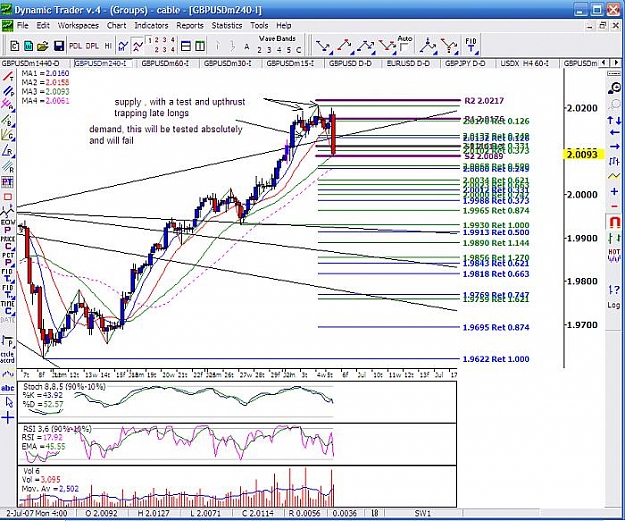Click the R2 2.0217 resistance label

click(484, 101)
